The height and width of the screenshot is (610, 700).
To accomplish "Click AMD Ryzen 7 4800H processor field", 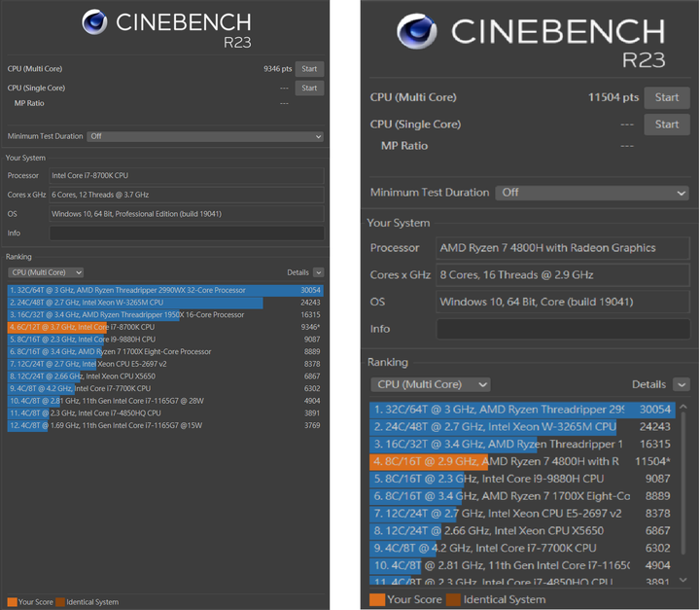I will coord(563,248).
